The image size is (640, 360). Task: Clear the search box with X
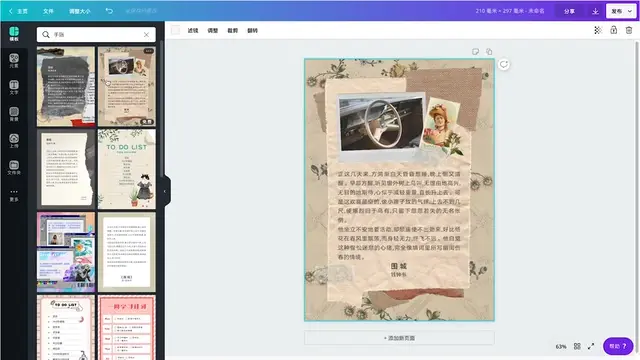(x=146, y=35)
